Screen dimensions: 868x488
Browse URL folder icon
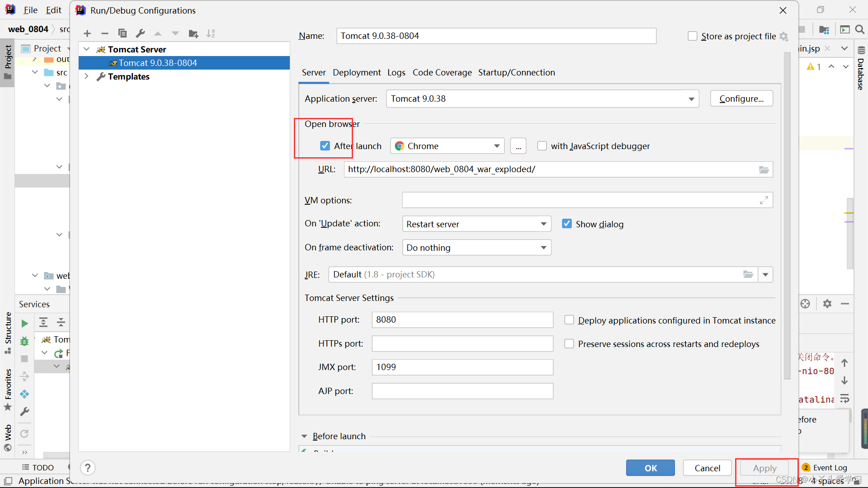coord(764,169)
